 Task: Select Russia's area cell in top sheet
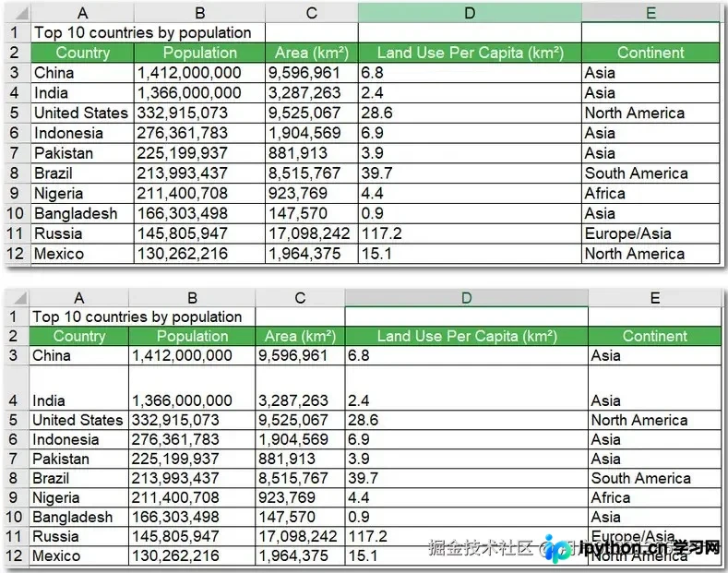point(312,233)
